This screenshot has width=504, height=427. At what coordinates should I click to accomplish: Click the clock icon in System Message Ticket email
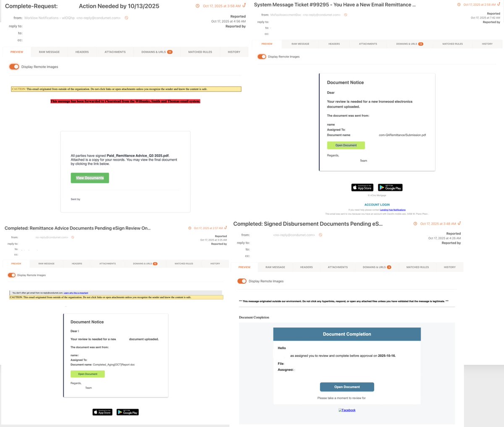coord(459,5)
